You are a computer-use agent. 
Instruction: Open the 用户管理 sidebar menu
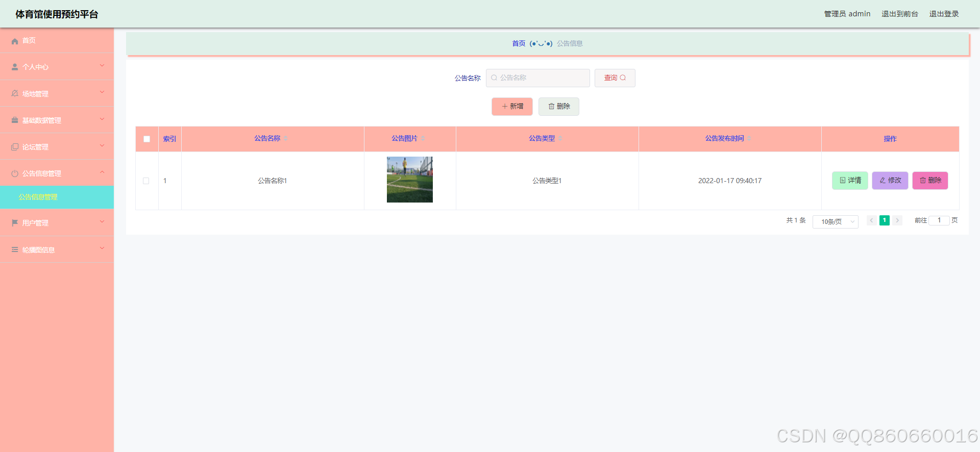tap(57, 223)
